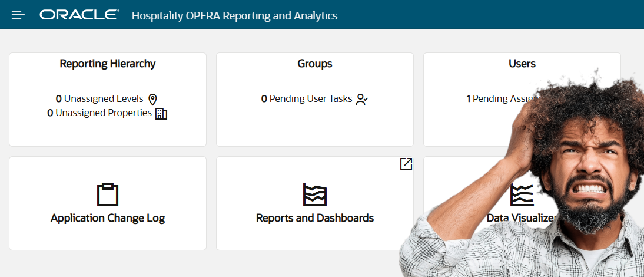The width and height of the screenshot is (644, 277).
Task: Open the Application Change Log label
Action: [108, 218]
